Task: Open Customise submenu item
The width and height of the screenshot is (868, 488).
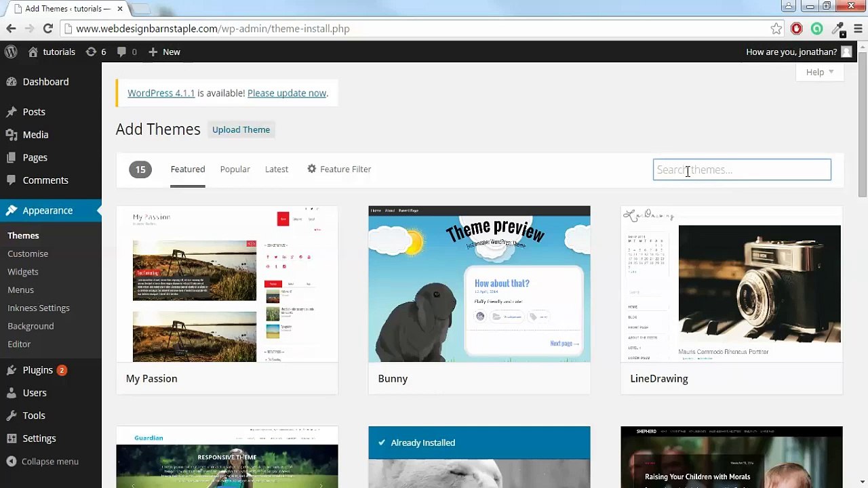Action: pyautogui.click(x=28, y=253)
